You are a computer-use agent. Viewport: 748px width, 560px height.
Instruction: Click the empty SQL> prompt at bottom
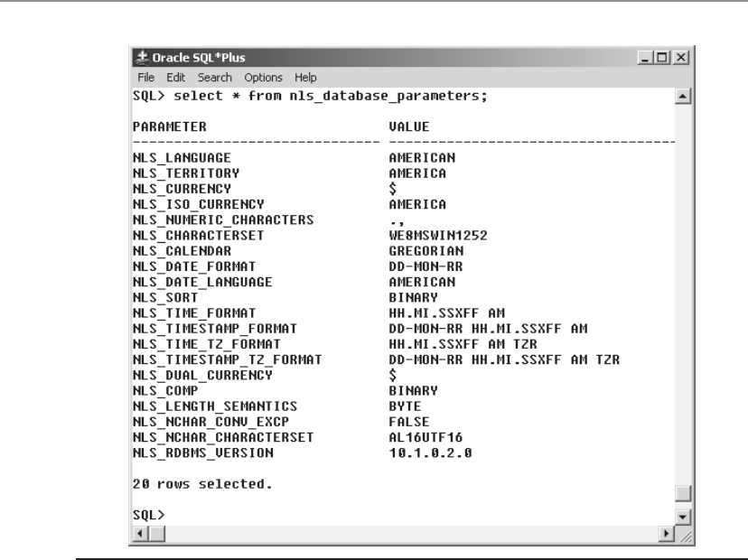click(x=148, y=515)
